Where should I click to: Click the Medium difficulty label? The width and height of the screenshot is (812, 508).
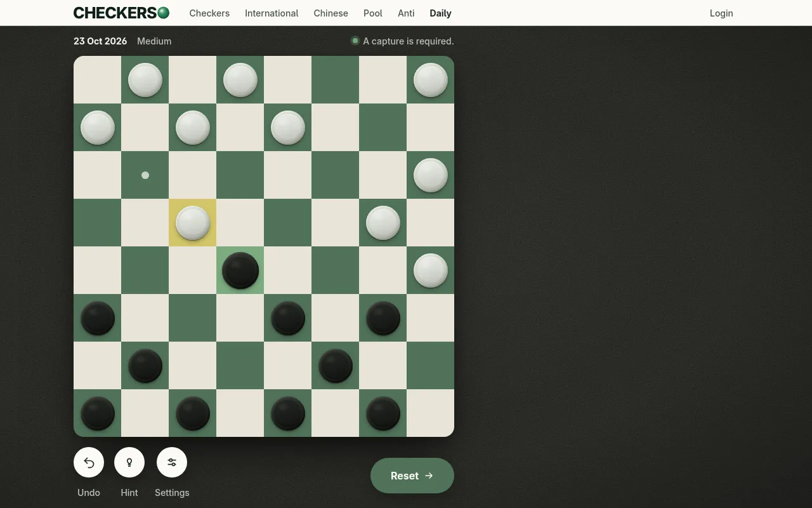click(154, 41)
